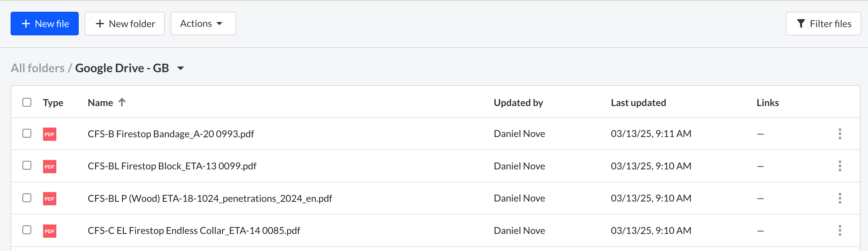Open the Filter files panel

tap(823, 24)
